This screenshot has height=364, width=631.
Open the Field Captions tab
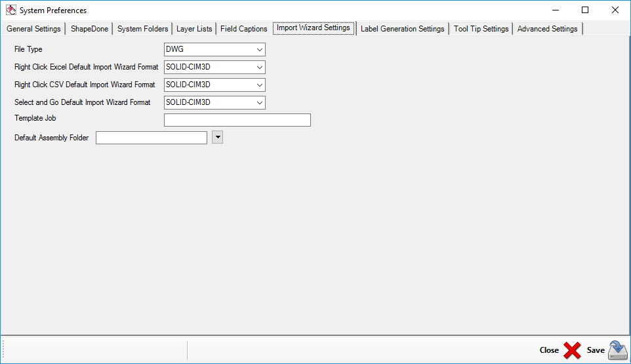[244, 29]
